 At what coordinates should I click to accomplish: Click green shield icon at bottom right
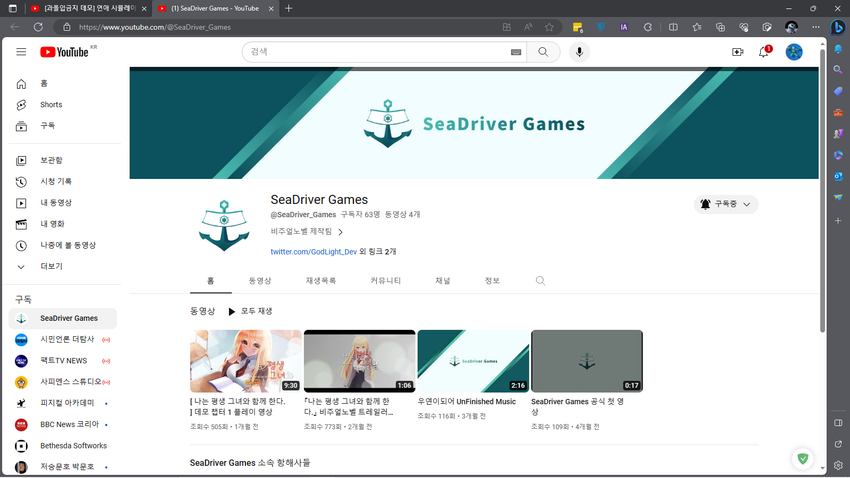click(x=803, y=458)
